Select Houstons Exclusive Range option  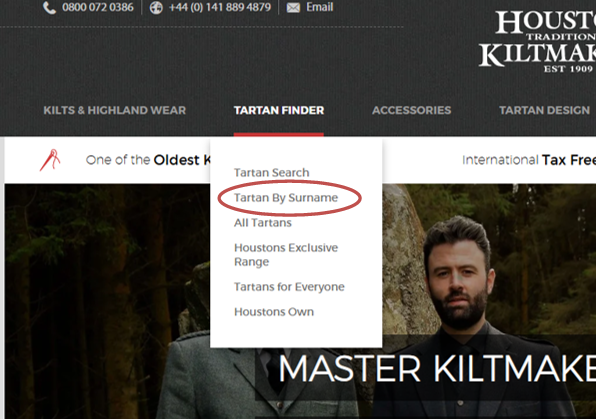tap(286, 255)
